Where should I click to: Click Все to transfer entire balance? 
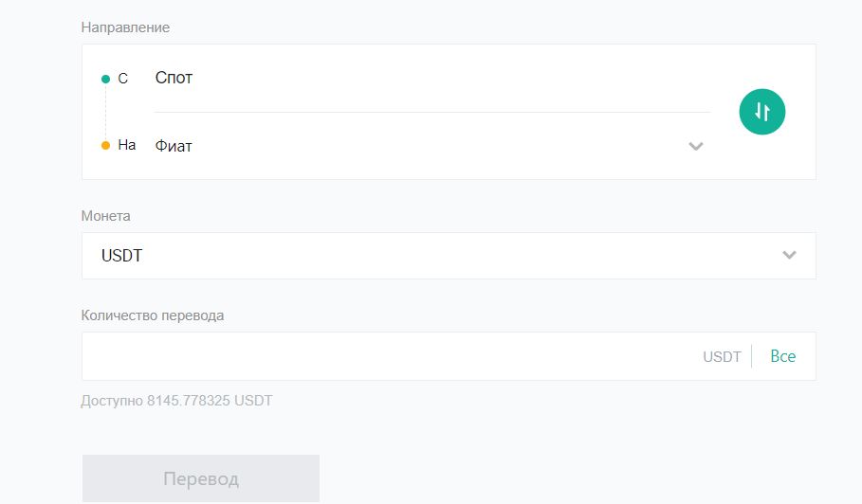point(783,356)
